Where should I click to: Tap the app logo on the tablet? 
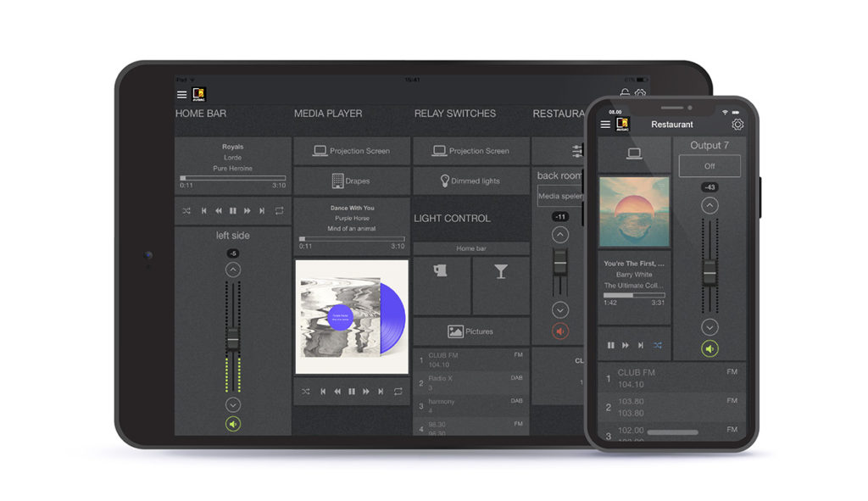pos(198,94)
